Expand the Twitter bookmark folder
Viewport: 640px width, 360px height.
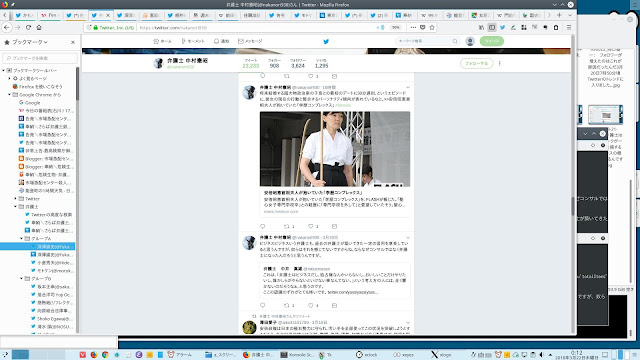point(16,198)
